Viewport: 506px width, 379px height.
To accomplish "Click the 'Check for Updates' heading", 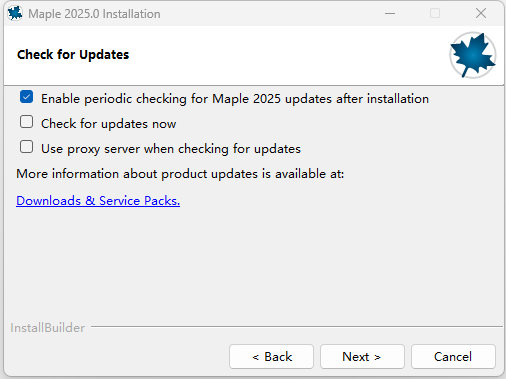I will [x=73, y=55].
